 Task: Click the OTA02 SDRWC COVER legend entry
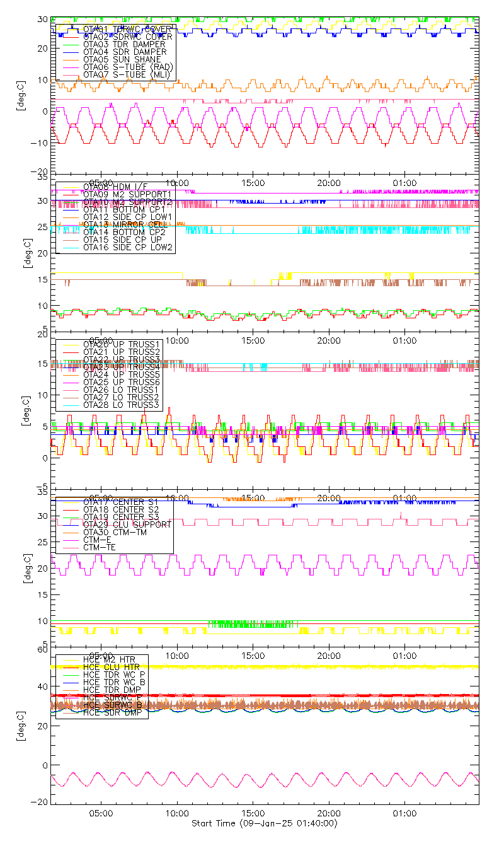tap(128, 37)
